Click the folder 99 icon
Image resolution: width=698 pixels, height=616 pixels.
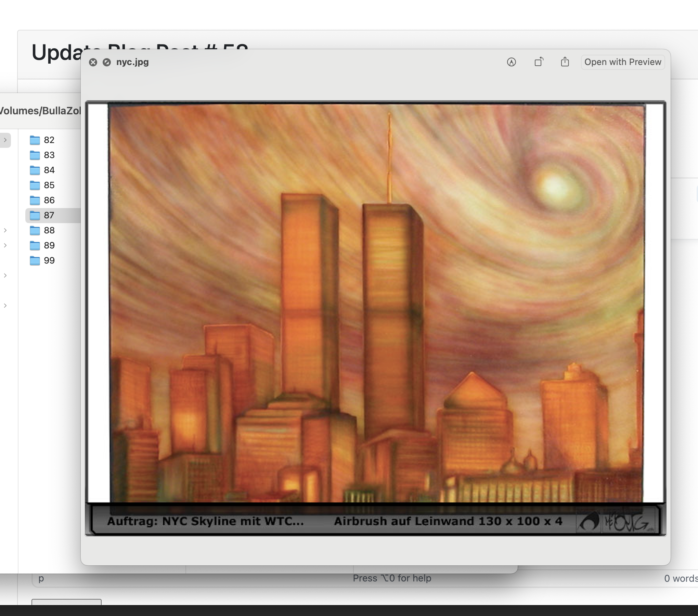[35, 260]
